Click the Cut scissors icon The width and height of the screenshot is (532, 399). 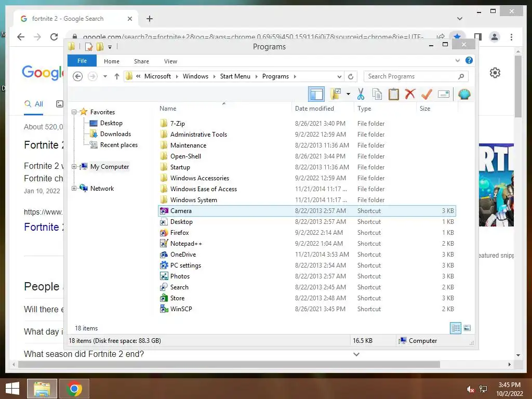pyautogui.click(x=361, y=94)
